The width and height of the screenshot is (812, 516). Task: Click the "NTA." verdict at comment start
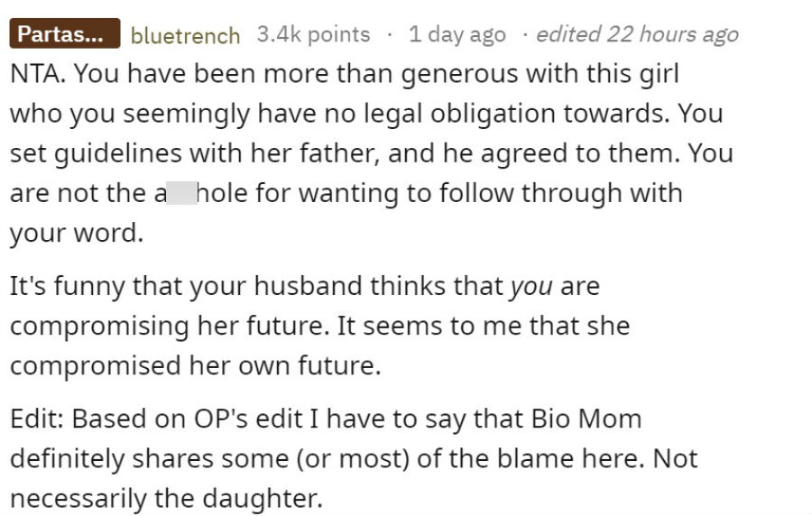(37, 73)
